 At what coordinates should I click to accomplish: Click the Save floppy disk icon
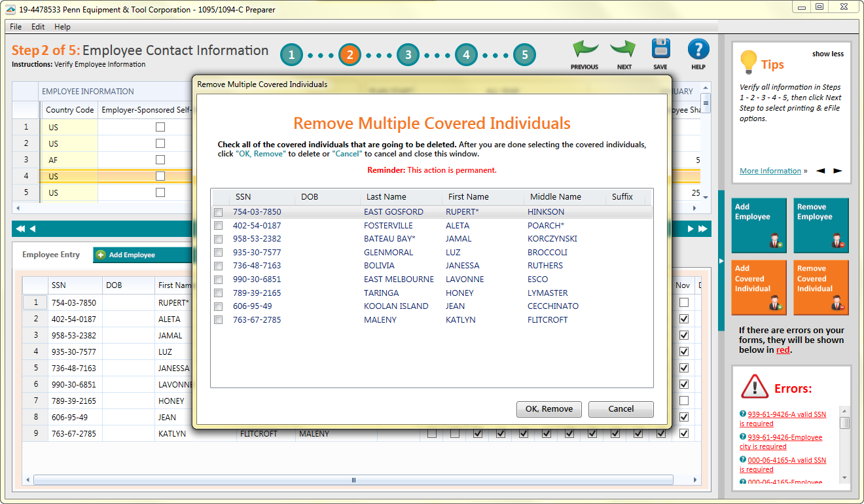pos(660,50)
